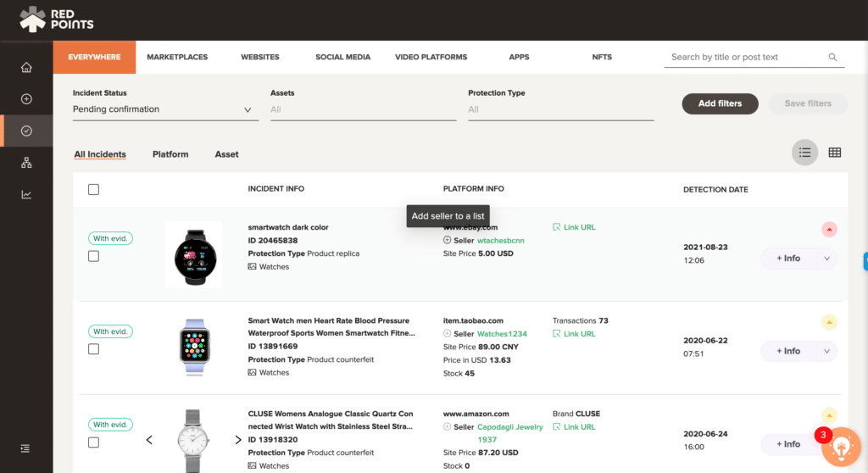Switch to grid table view icon
This screenshot has width=868, height=473.
coord(835,153)
